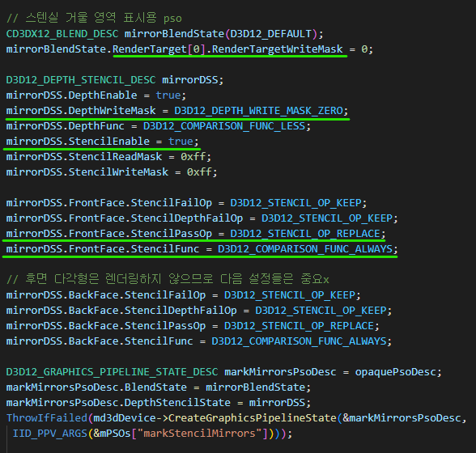Select CD3DX12_BLEND_DESC type name
This screenshot has width=476, height=453.
[62, 34]
